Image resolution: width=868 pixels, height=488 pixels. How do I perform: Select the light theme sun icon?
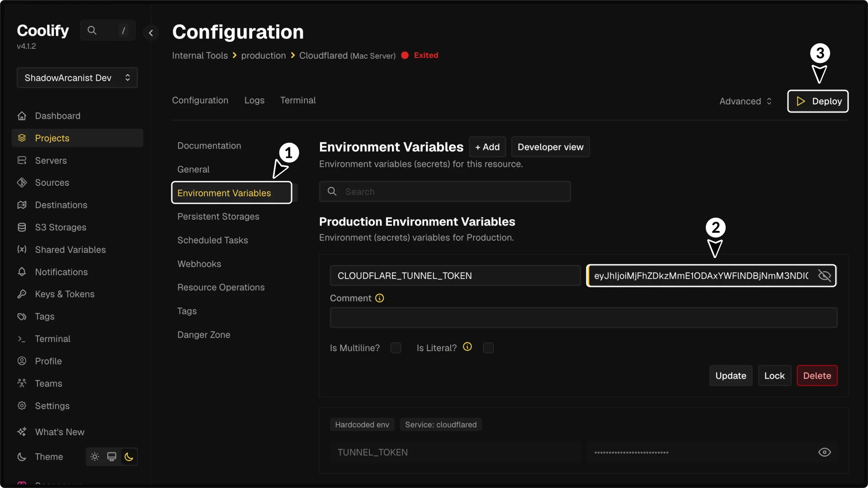94,457
